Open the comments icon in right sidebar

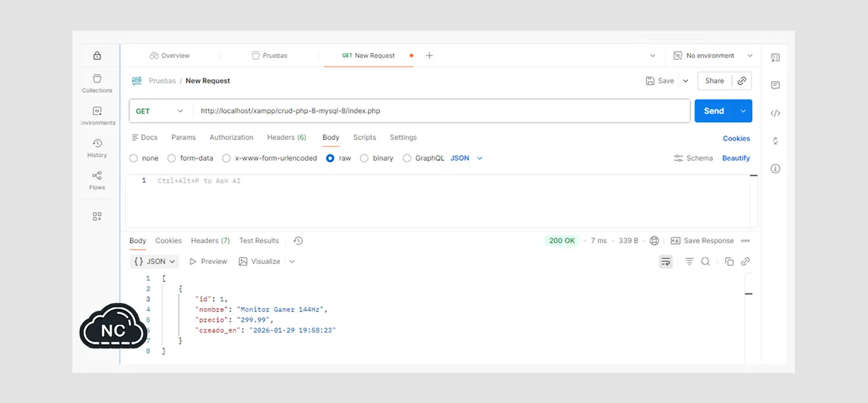pos(775,85)
